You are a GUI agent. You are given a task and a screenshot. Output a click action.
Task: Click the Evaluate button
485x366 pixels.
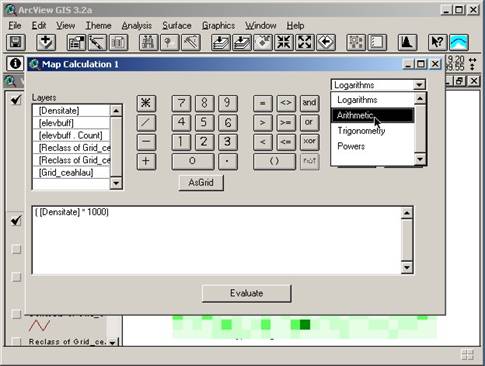(246, 293)
